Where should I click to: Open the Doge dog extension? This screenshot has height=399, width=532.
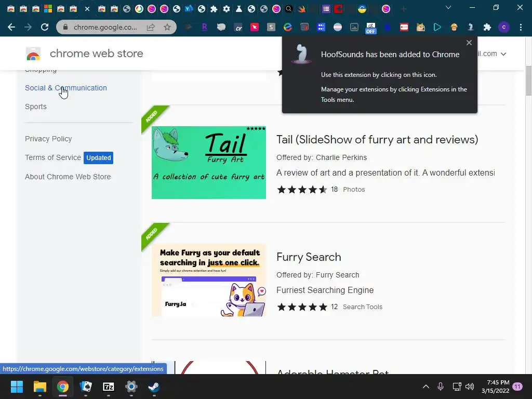click(421, 27)
